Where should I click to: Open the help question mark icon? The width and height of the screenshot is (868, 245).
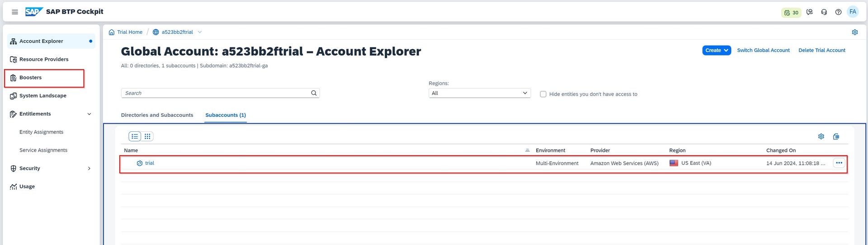[x=838, y=12]
